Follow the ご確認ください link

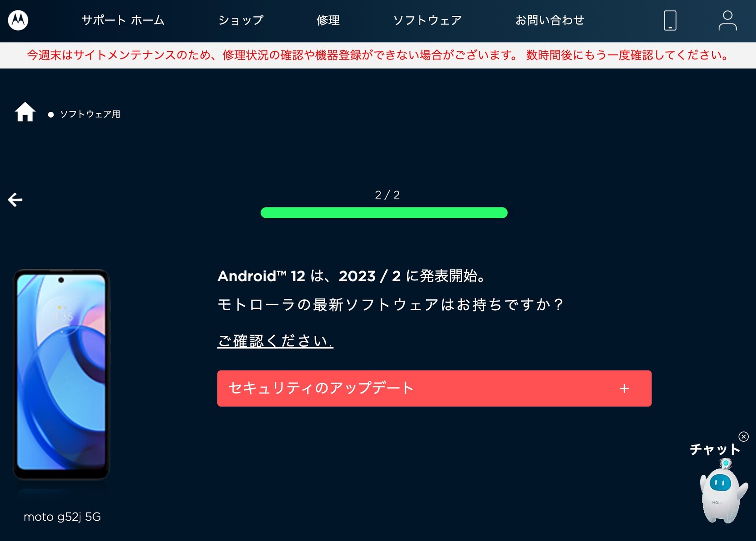point(275,340)
